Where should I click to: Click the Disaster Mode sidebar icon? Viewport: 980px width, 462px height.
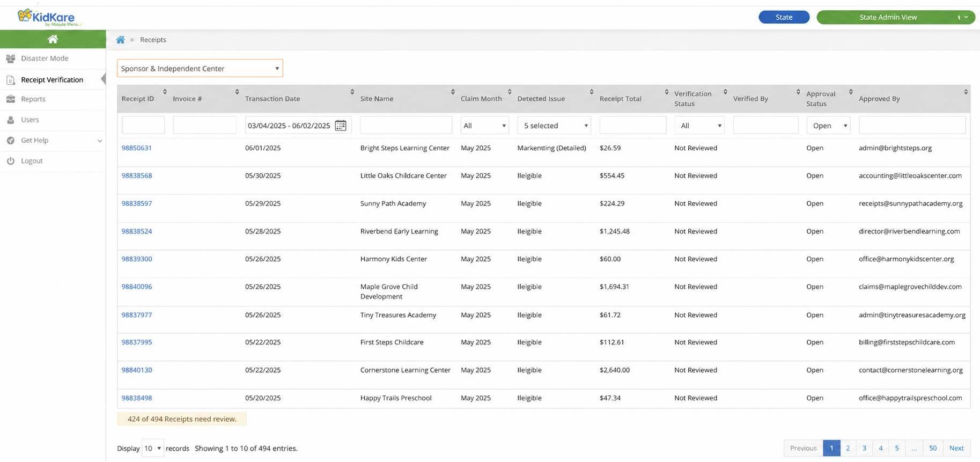11,58
